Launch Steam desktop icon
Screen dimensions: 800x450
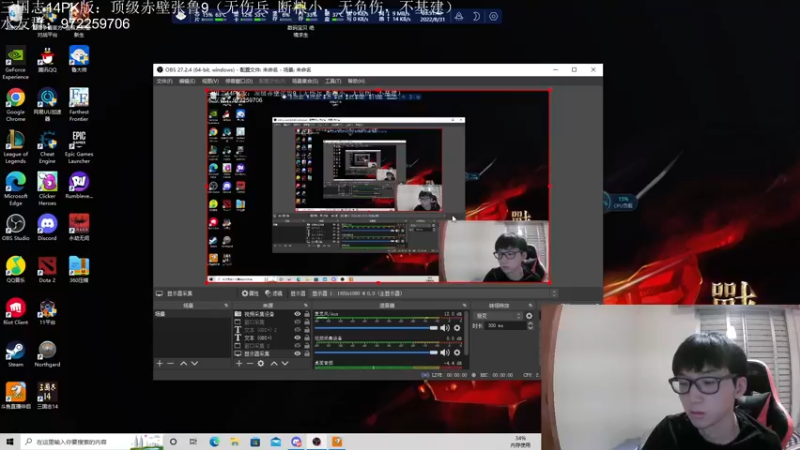coord(15,354)
